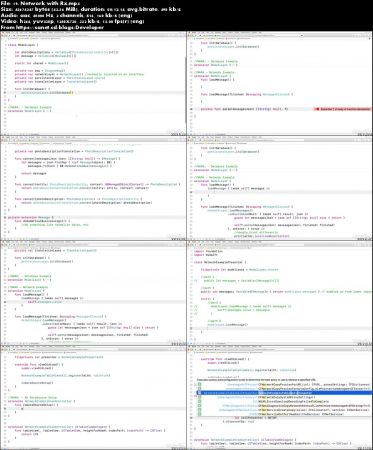Open the frame starting with import Foundation lines
The height and width of the screenshot is (450, 373).
(280, 293)
